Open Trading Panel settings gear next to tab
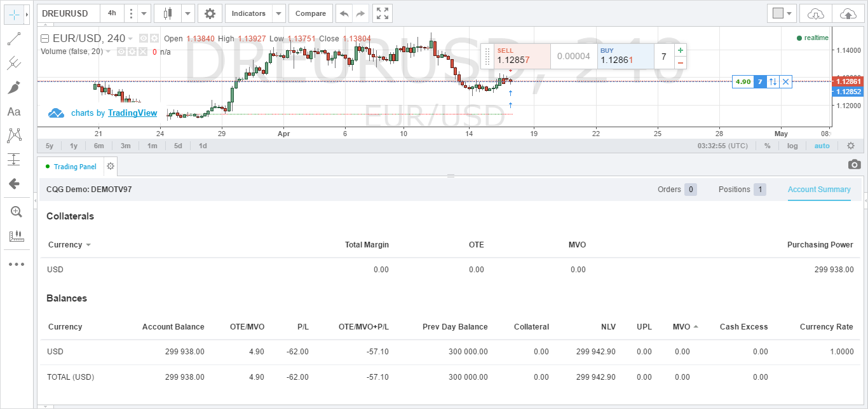The height and width of the screenshot is (409, 868). tap(111, 166)
